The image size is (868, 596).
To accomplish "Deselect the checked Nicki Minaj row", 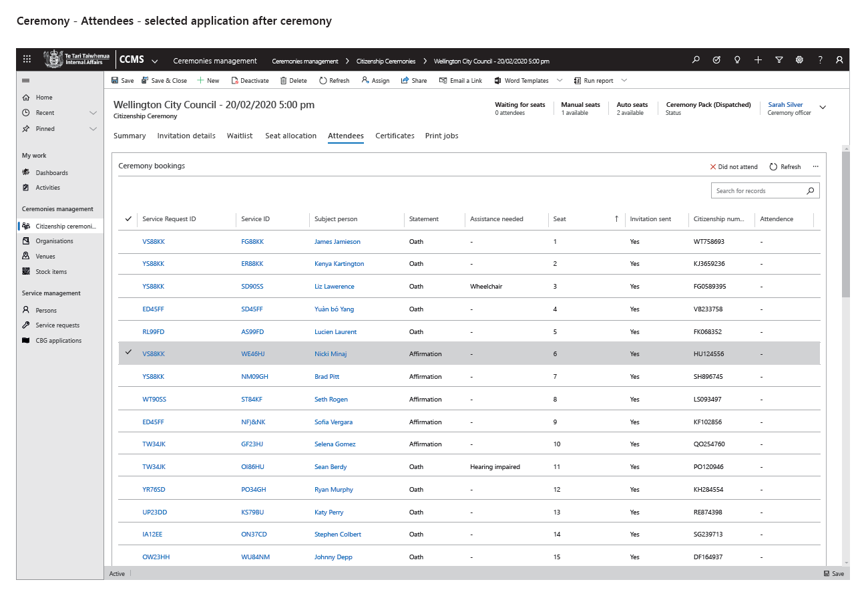I will tap(128, 353).
